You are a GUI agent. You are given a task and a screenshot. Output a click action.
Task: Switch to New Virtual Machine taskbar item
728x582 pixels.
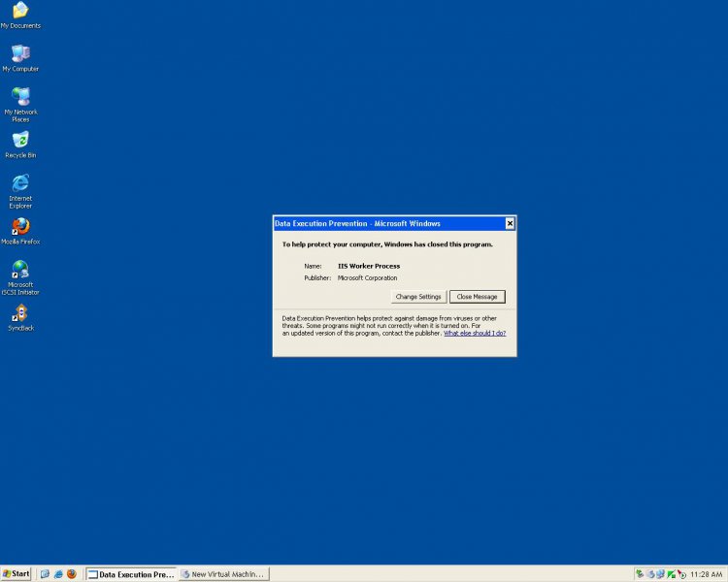[224, 574]
